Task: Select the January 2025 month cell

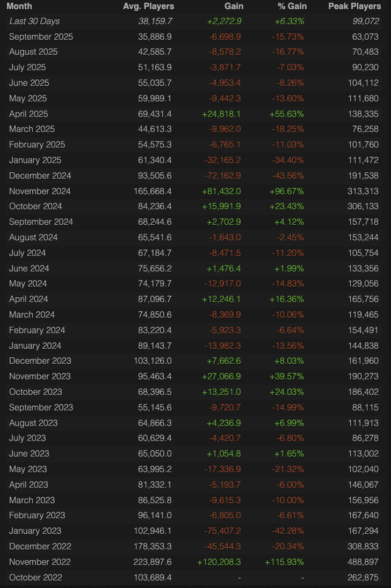Action: (x=35, y=160)
